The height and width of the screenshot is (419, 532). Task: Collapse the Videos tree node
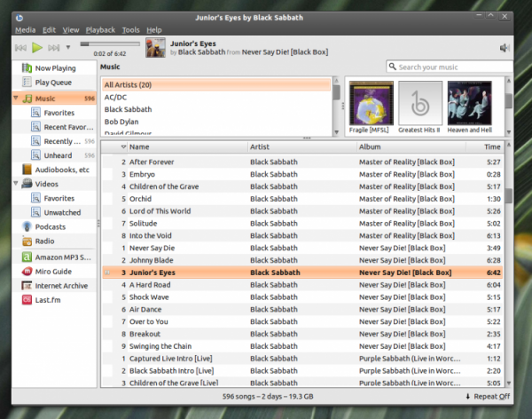[17, 184]
